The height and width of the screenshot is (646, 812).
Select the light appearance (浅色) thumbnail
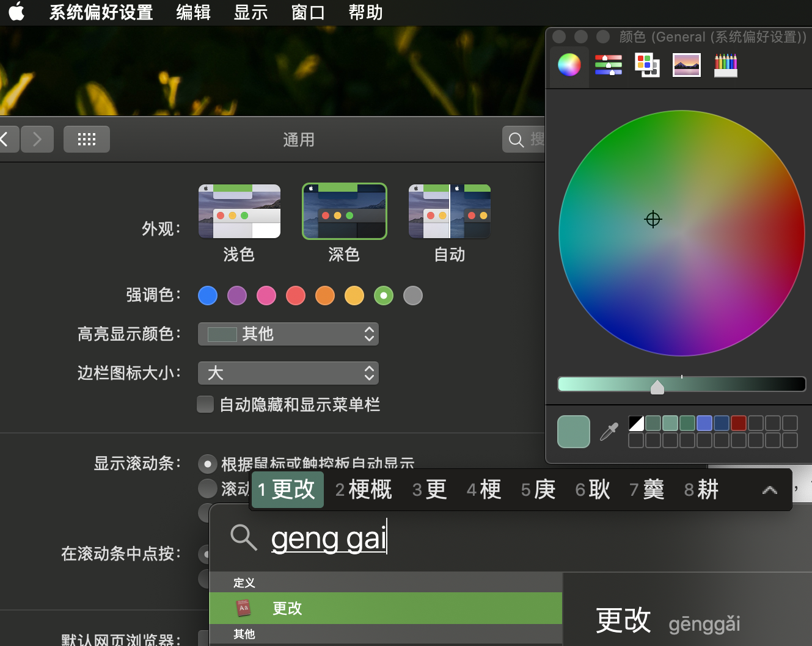[239, 212]
